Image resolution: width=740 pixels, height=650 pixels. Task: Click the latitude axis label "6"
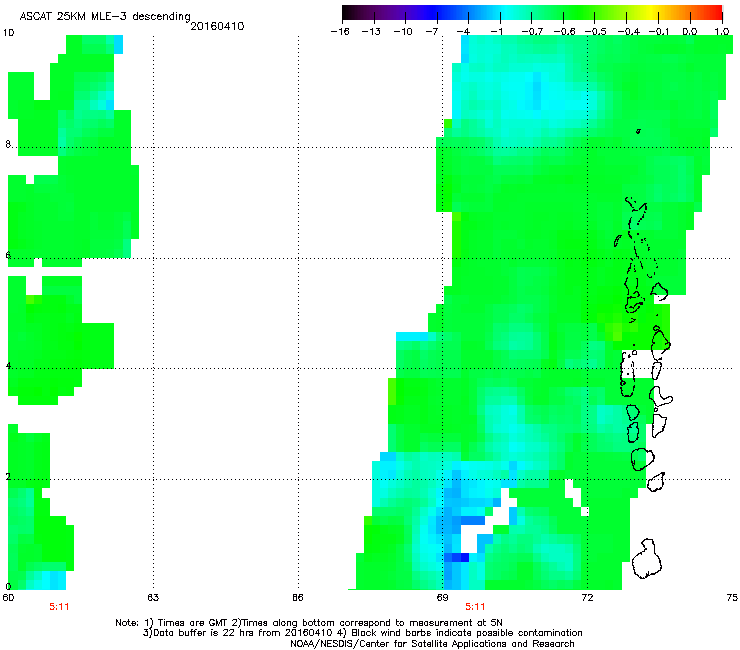click(x=8, y=255)
